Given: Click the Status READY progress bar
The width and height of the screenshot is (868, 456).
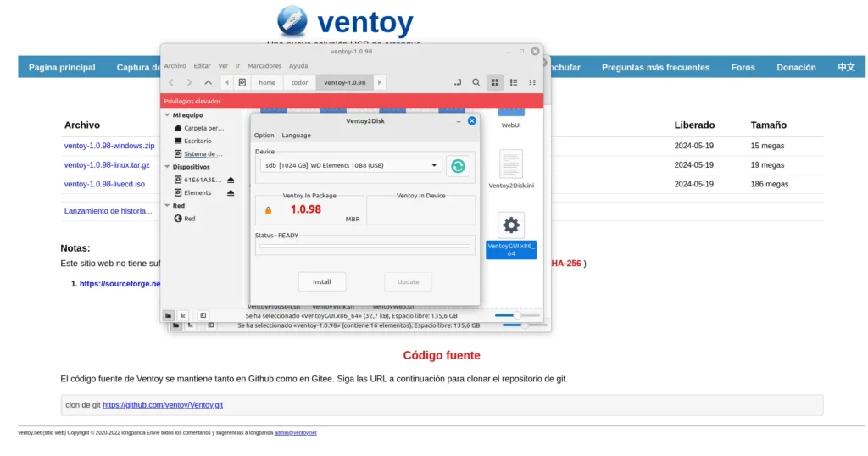Looking at the screenshot, I should coord(364,247).
